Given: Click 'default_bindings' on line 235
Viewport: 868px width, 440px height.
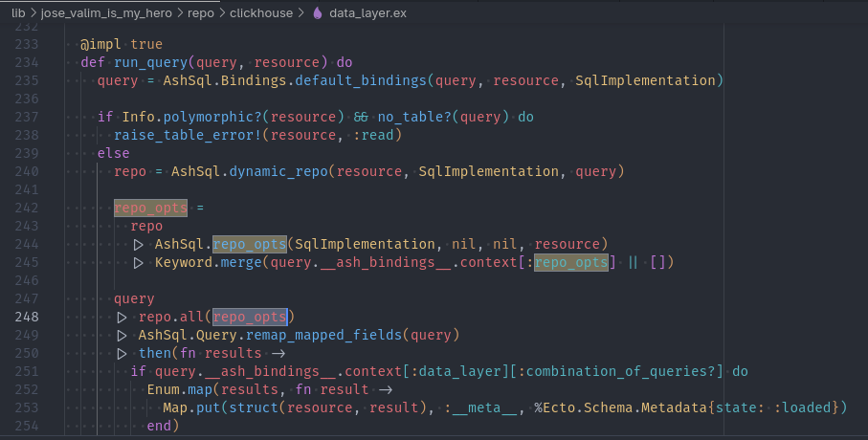Looking at the screenshot, I should 361,80.
